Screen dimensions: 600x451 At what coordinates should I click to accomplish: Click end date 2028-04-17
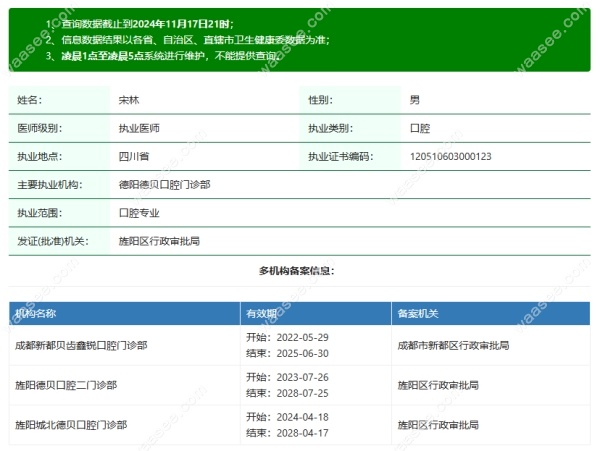[x=302, y=433]
